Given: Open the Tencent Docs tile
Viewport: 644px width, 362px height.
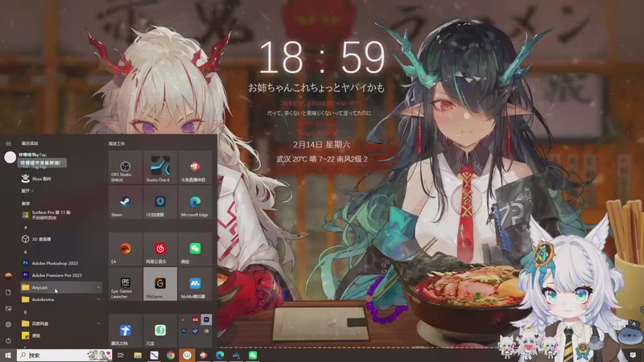Looking at the screenshot, I should tap(126, 331).
